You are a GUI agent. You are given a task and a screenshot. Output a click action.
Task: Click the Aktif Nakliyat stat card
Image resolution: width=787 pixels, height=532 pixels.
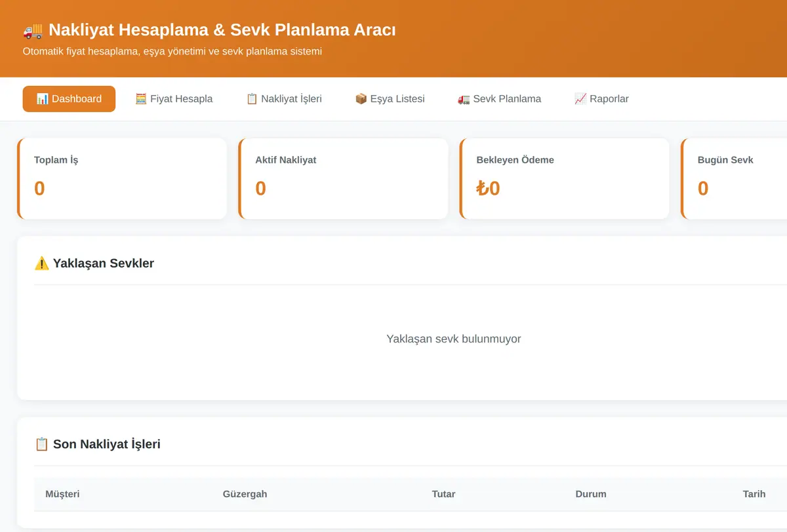coord(343,178)
